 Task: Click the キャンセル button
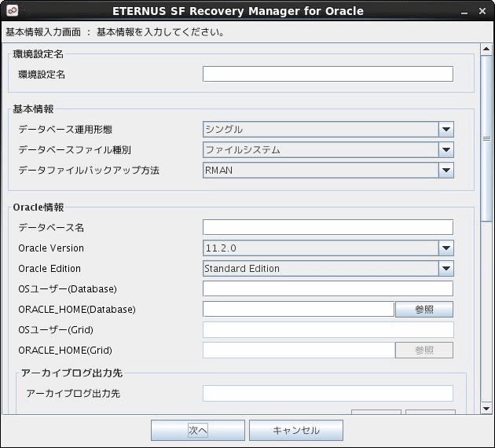295,431
